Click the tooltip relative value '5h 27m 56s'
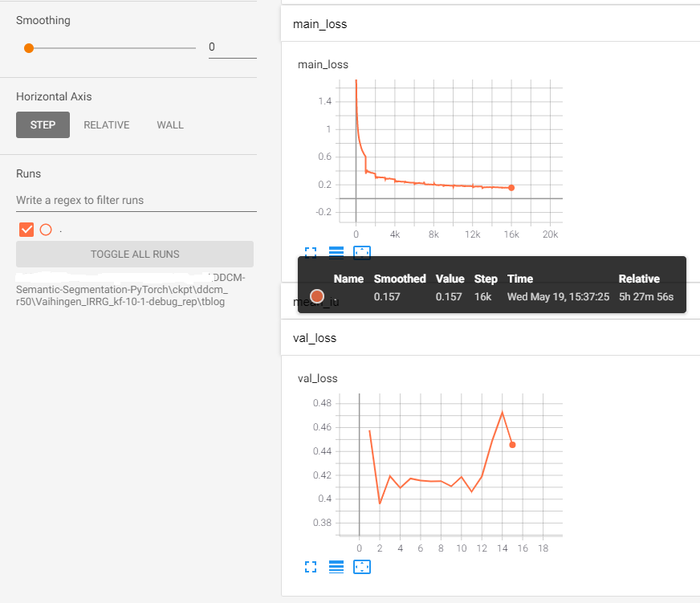Screen dimensions: 700x603 (646, 296)
